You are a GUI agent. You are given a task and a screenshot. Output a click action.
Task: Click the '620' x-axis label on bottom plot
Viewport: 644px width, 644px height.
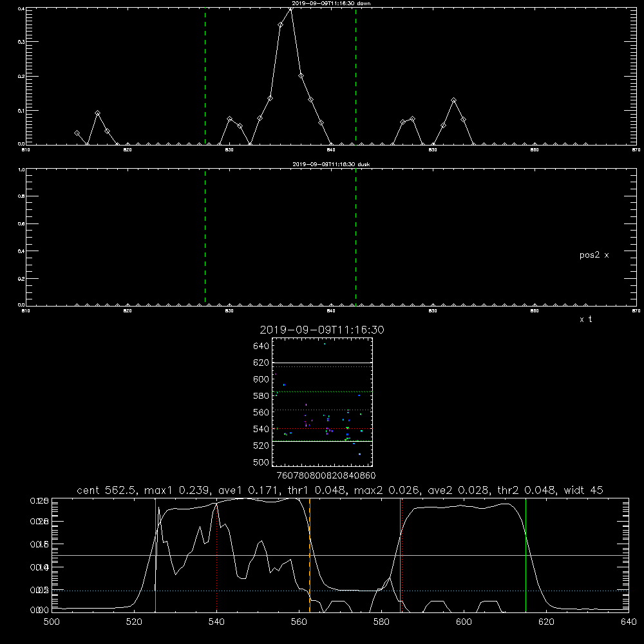[x=546, y=622]
